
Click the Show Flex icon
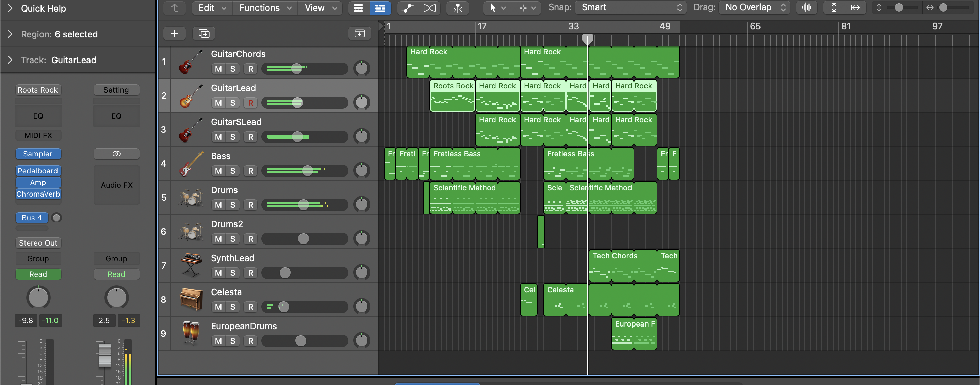429,8
